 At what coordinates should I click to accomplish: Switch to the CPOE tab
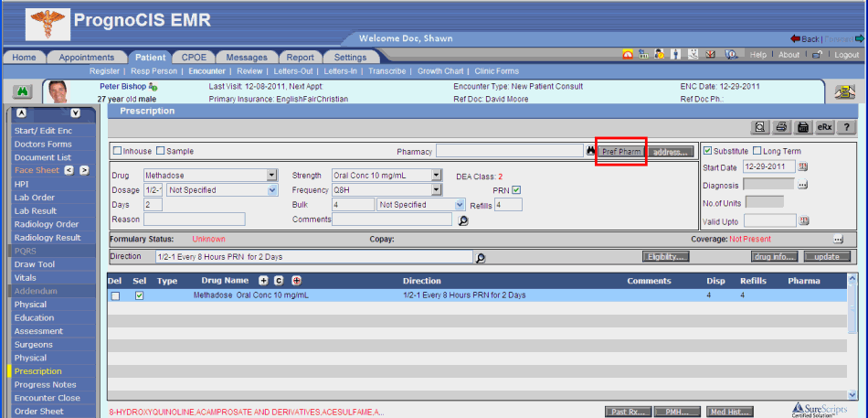pyautogui.click(x=192, y=57)
